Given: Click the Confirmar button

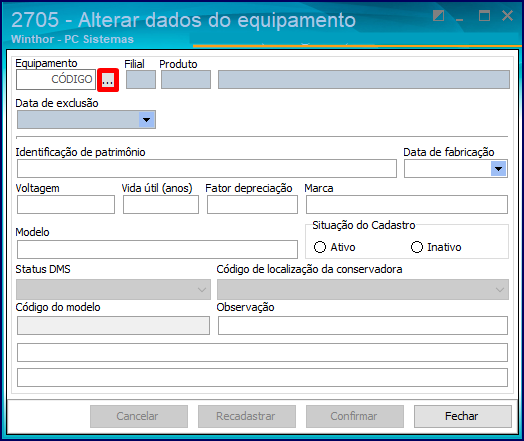Looking at the screenshot, I should point(355,416).
